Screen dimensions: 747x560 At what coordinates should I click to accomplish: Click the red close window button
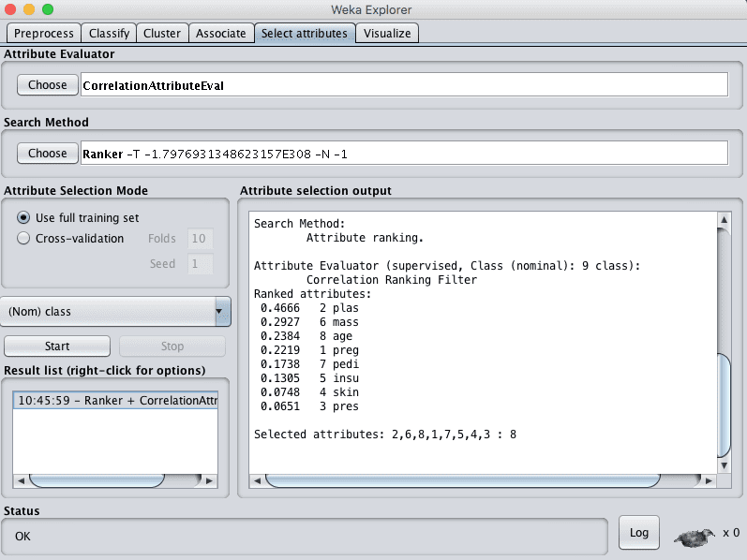tap(10, 9)
